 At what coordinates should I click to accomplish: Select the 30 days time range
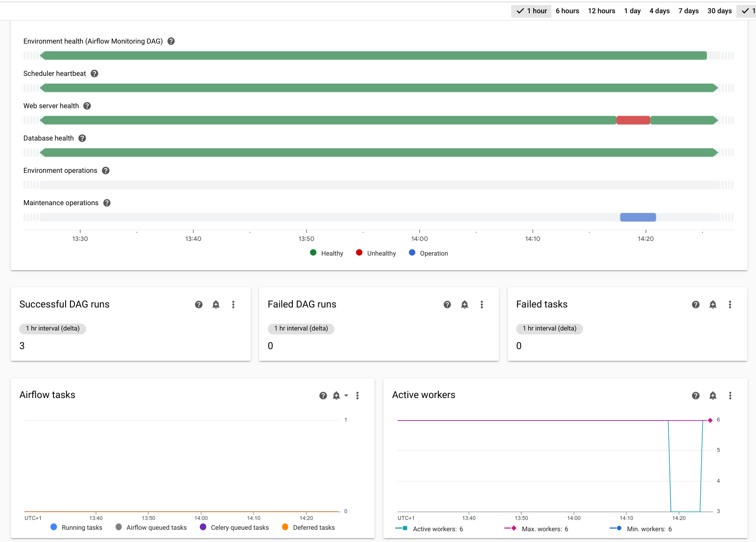(719, 11)
